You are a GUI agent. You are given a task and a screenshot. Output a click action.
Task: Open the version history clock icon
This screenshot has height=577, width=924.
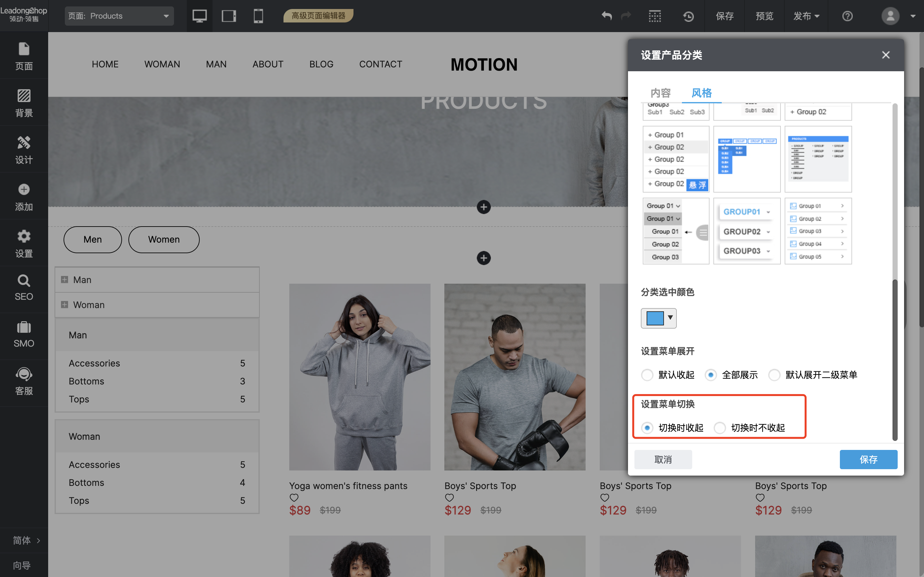[x=688, y=16]
